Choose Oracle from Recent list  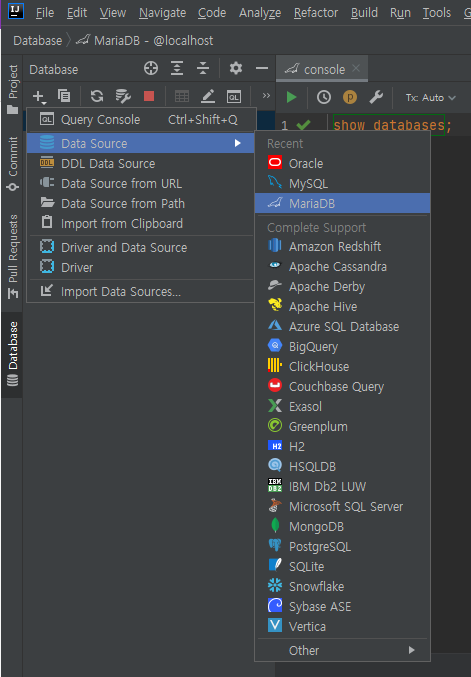(342, 164)
